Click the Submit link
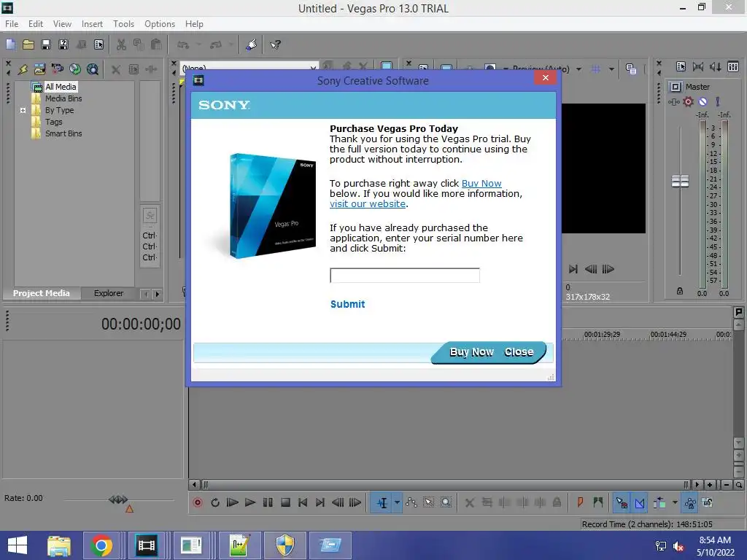The width and height of the screenshot is (747, 560). tap(348, 304)
